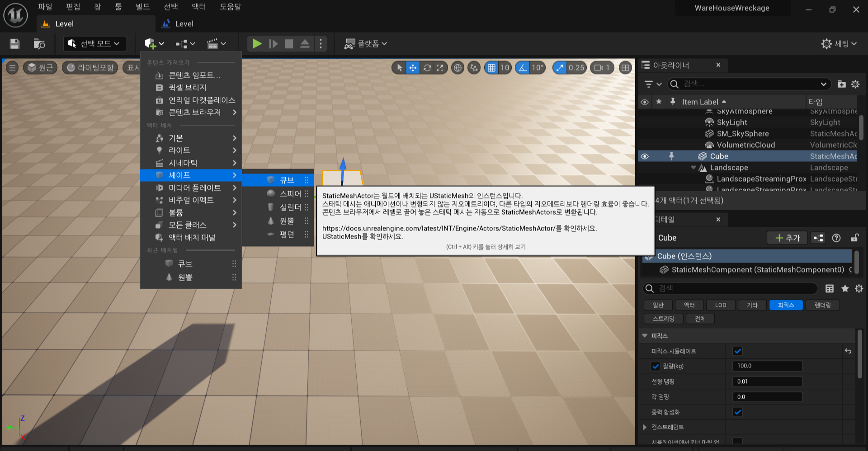Click the outliner search field

[x=749, y=84]
